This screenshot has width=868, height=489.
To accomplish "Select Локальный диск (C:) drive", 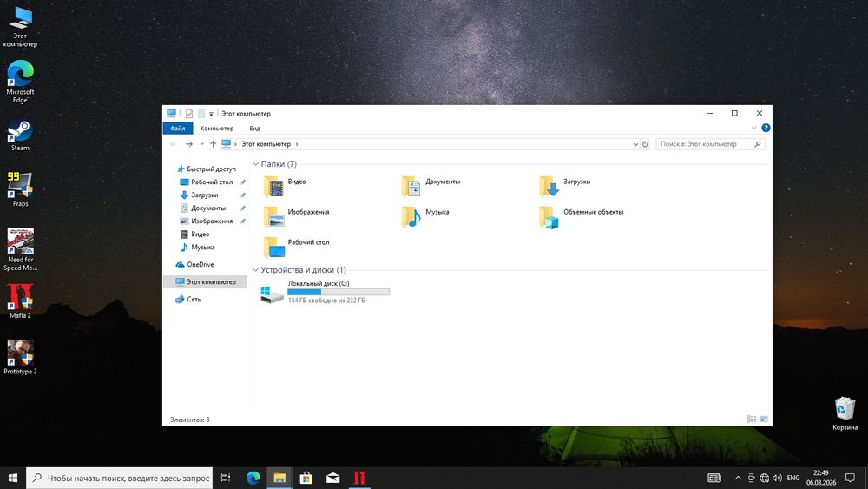I will (x=325, y=291).
